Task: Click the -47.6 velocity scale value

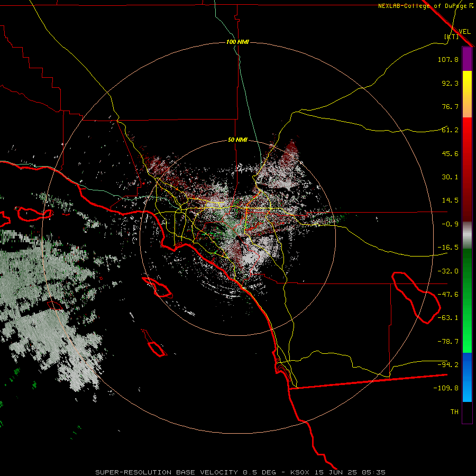Action: click(448, 295)
